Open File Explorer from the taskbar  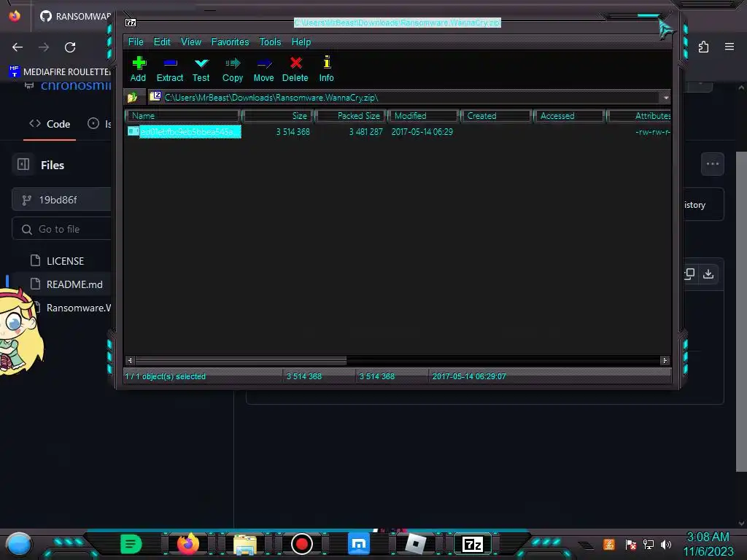245,544
